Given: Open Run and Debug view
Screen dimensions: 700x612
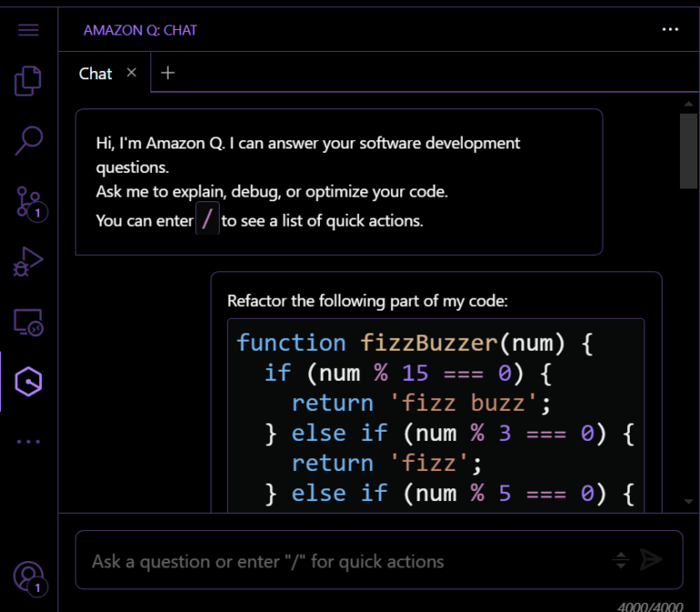Looking at the screenshot, I should coord(28,261).
